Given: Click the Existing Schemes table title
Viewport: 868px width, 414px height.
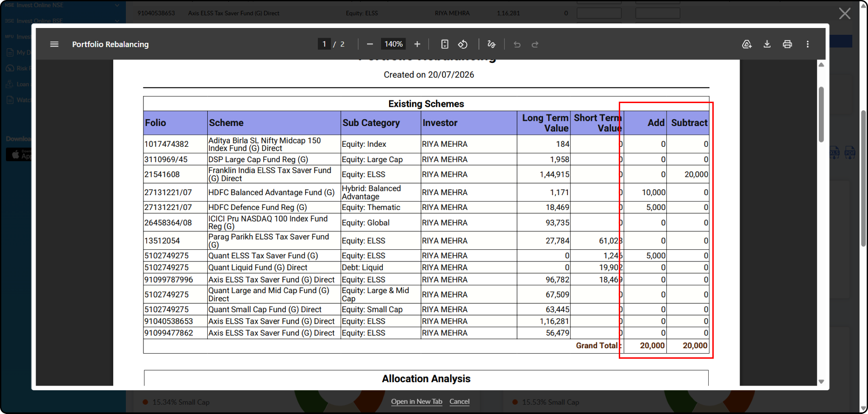Looking at the screenshot, I should coord(426,104).
